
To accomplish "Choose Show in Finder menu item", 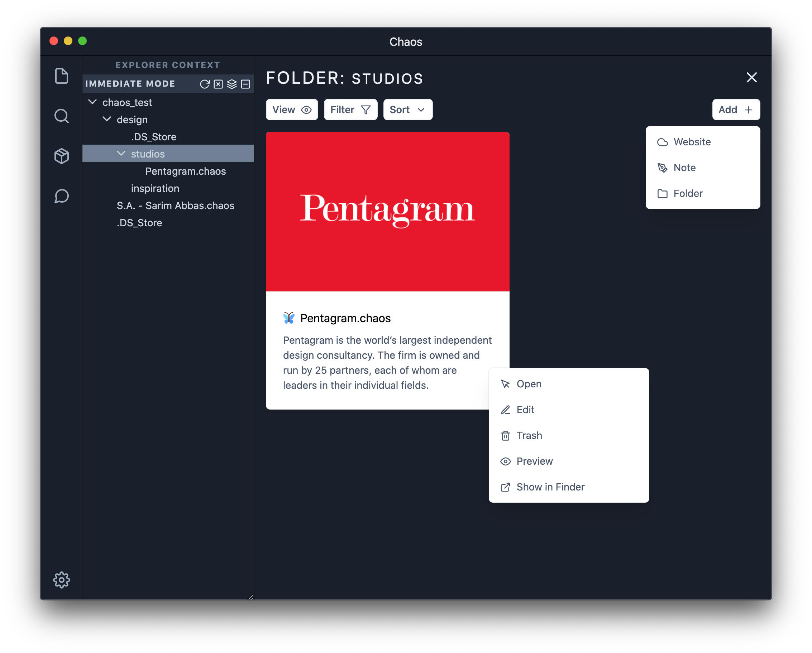I will tap(550, 487).
